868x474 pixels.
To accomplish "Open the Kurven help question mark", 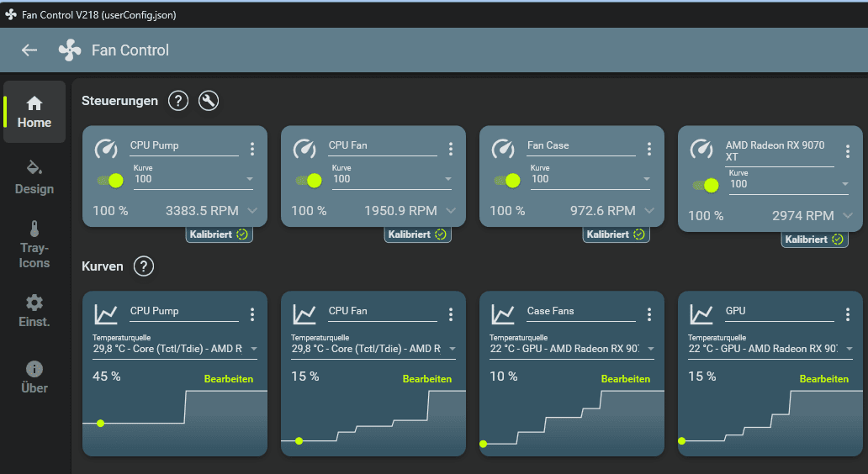I will point(144,266).
